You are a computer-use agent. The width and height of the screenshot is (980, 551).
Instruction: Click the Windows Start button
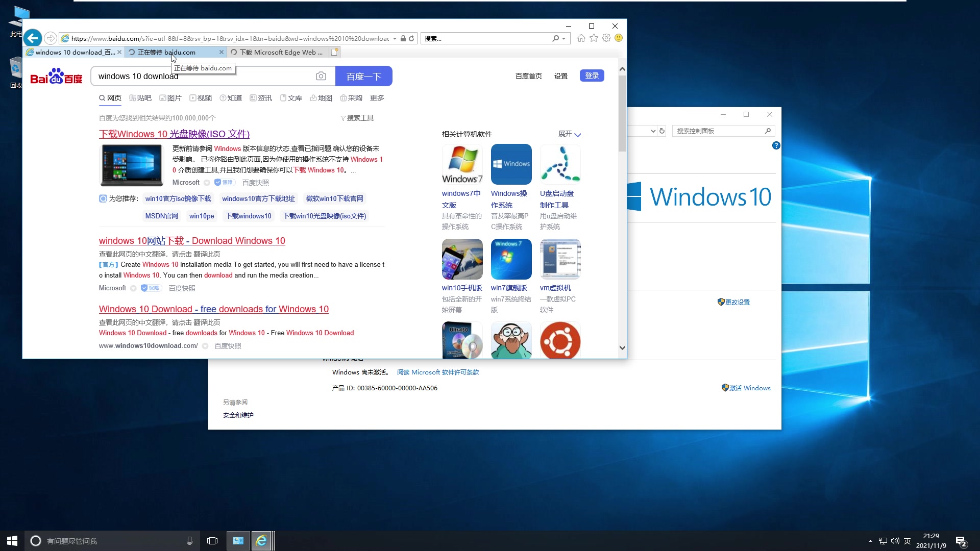click(12, 541)
